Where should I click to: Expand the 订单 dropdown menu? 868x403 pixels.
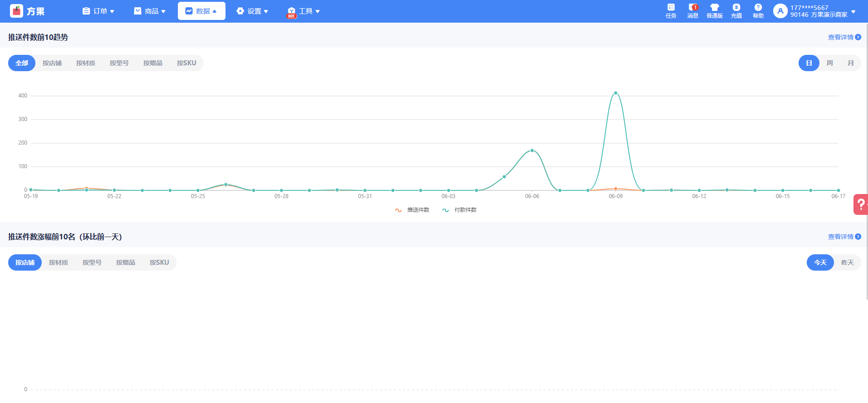coord(98,11)
